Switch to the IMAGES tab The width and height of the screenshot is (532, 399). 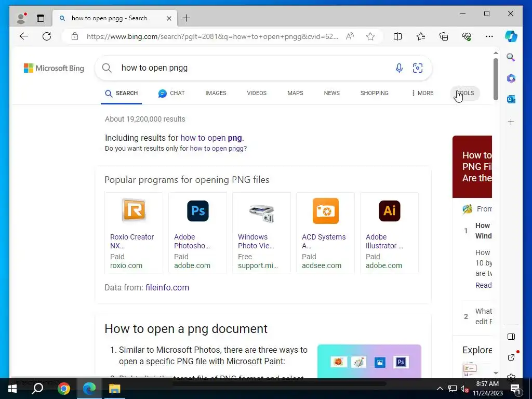216,93
